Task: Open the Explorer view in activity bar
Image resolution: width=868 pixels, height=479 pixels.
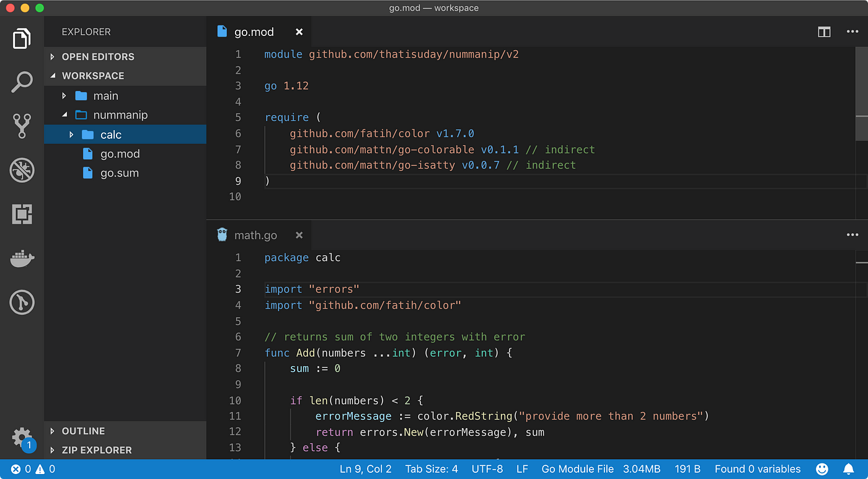Action: coord(22,38)
